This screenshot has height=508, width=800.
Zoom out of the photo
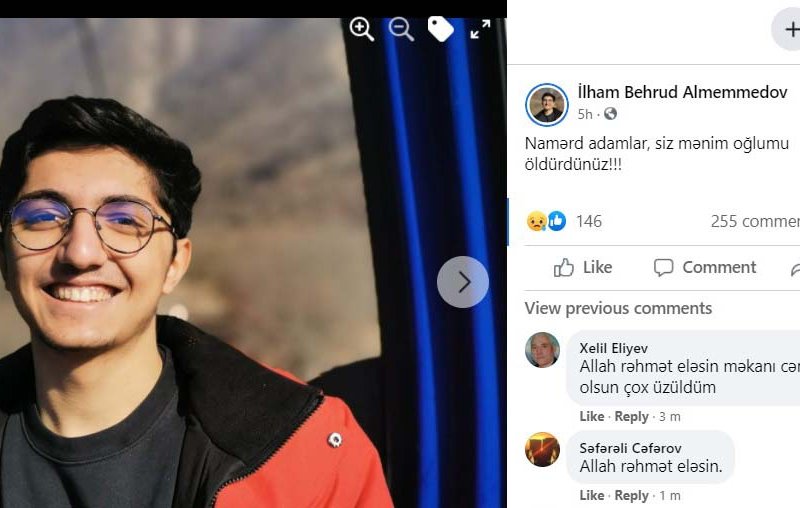(401, 29)
